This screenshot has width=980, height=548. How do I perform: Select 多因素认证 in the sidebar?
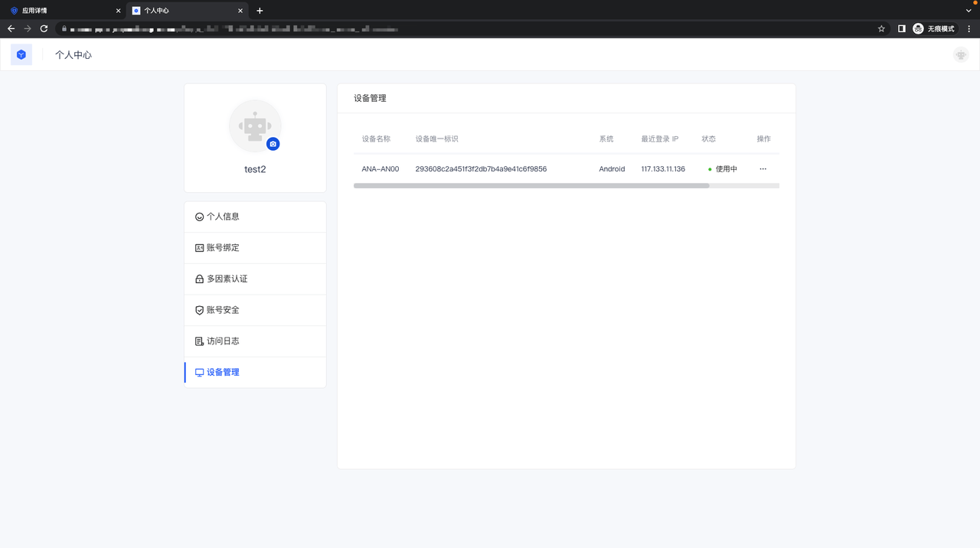[227, 279]
